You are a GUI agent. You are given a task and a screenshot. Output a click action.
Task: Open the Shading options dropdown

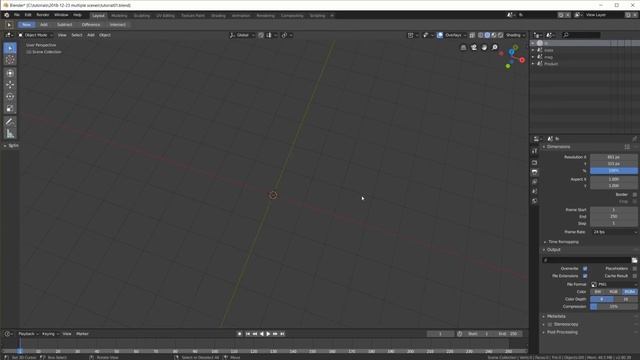click(516, 35)
